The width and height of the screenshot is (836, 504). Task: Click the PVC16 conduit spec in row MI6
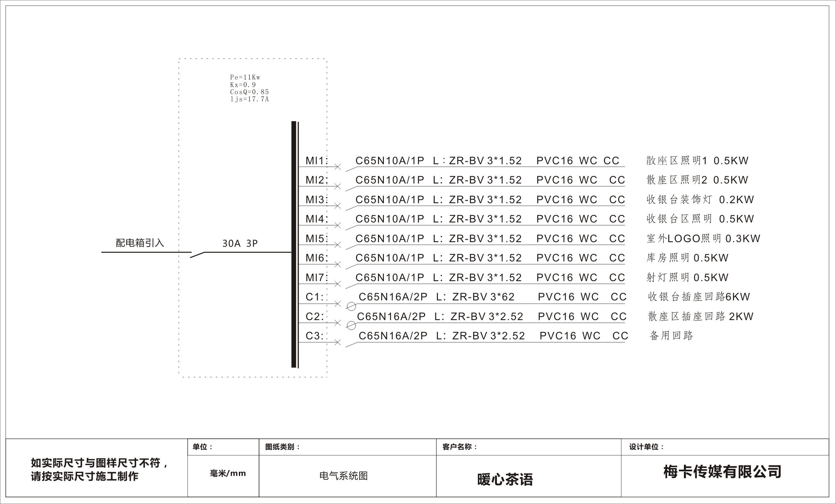[554, 258]
